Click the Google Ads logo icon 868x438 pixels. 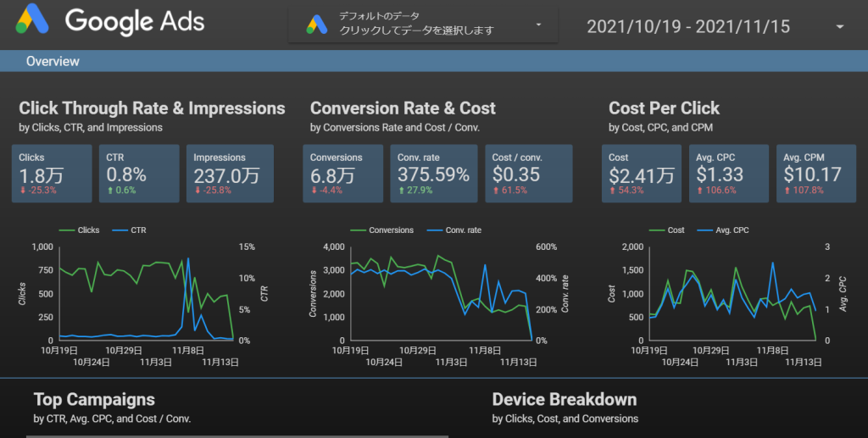tap(32, 19)
